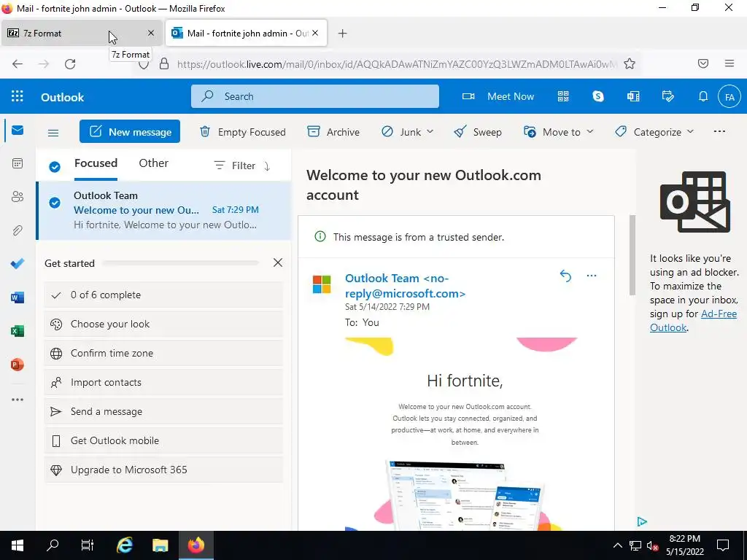Reload the current page
The width and height of the screenshot is (747, 560).
[x=70, y=64]
